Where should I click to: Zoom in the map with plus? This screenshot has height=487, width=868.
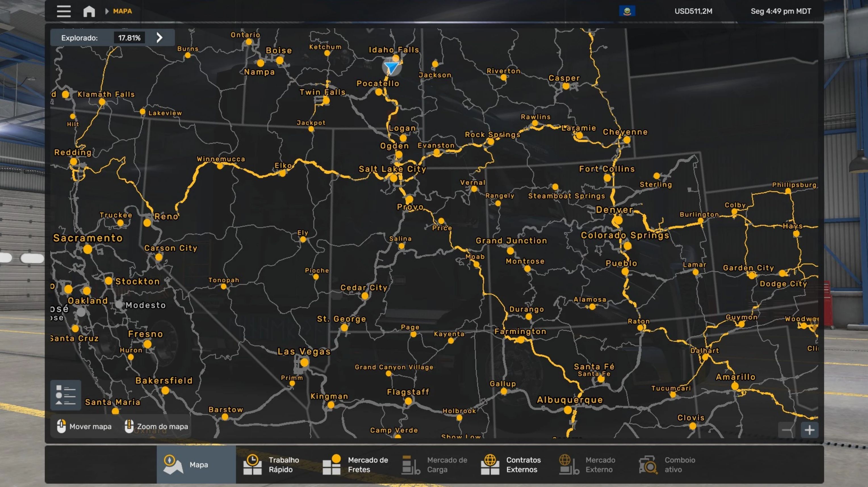pos(810,430)
